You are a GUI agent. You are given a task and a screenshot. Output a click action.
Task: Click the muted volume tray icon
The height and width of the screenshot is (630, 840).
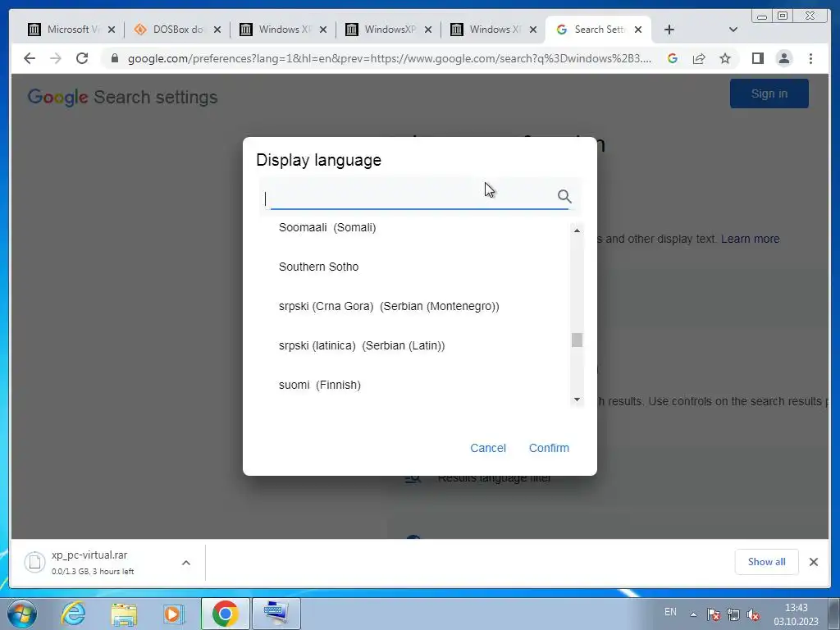point(753,614)
